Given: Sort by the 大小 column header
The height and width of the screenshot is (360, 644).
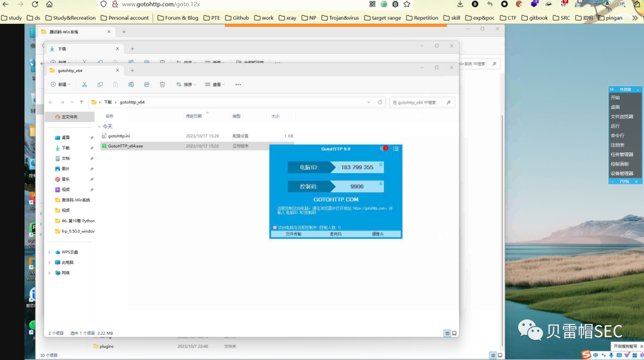Looking at the screenshot, I should coord(275,116).
